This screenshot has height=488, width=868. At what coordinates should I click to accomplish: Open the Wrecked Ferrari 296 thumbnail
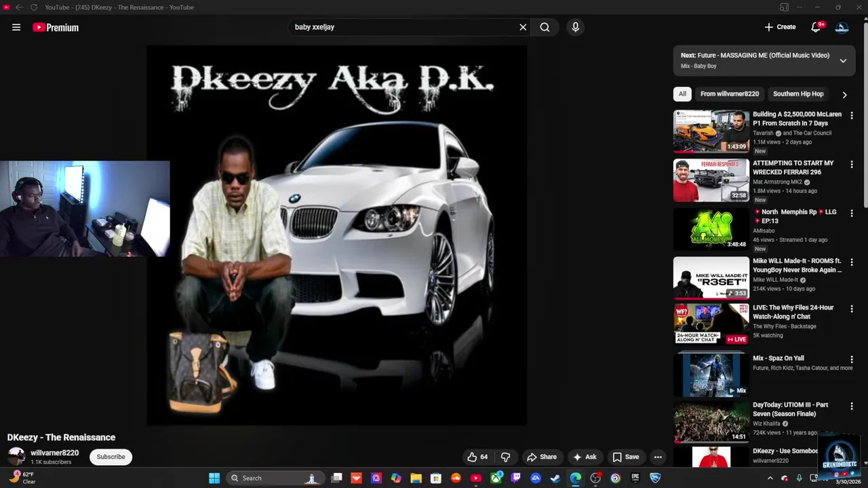tap(711, 180)
